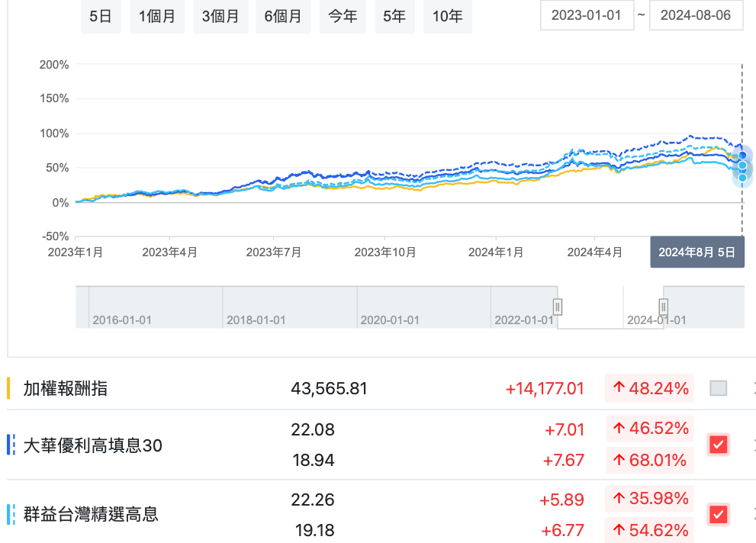Choose the 3個月 period button
Viewport: 756px width, 543px height.
[220, 16]
